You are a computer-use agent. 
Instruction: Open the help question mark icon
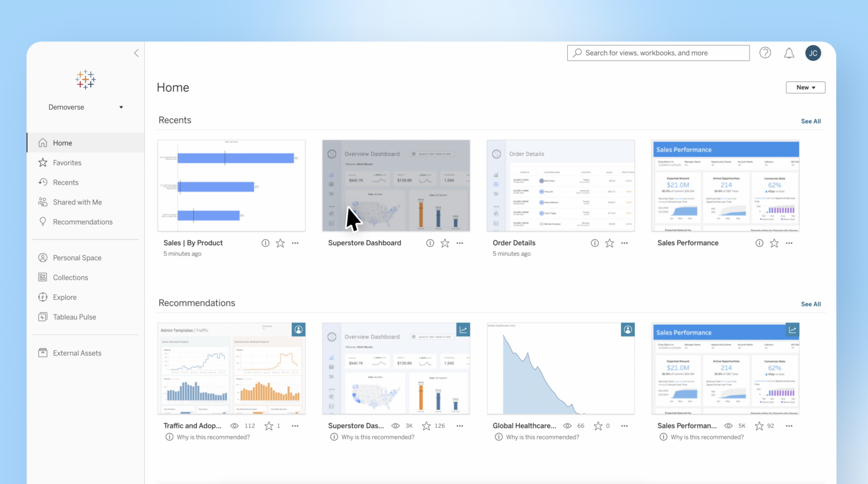point(765,53)
